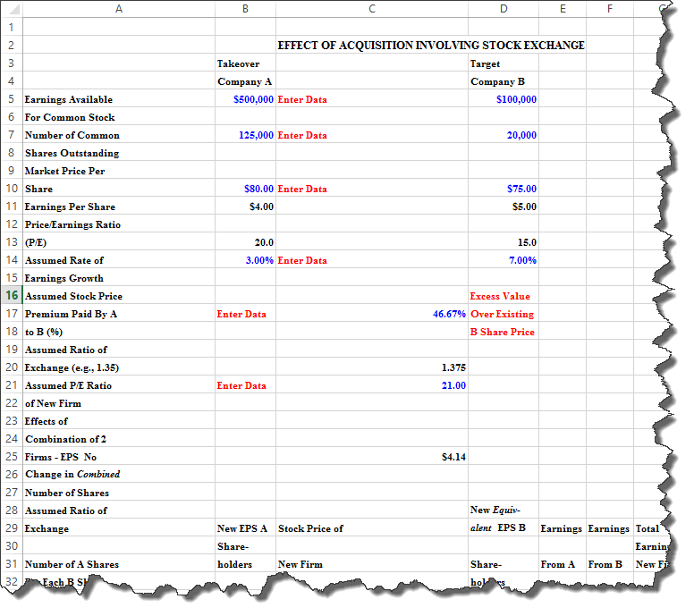The width and height of the screenshot is (694, 616).
Task: Select column B header
Action: [x=245, y=9]
